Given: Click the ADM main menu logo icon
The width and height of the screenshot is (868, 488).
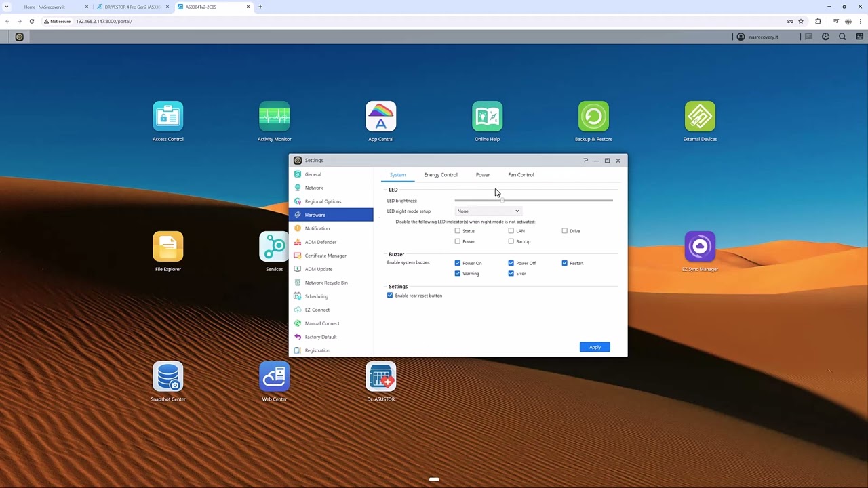Looking at the screenshot, I should point(19,37).
